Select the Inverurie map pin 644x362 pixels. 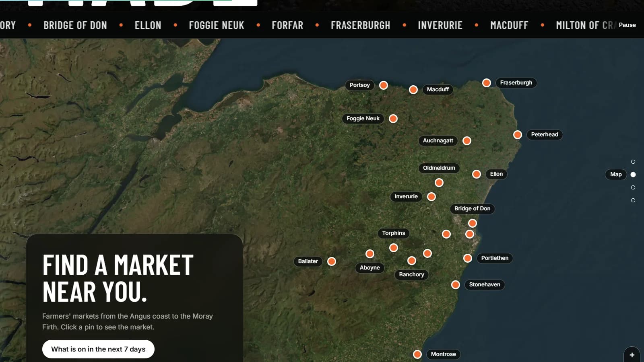point(431,197)
